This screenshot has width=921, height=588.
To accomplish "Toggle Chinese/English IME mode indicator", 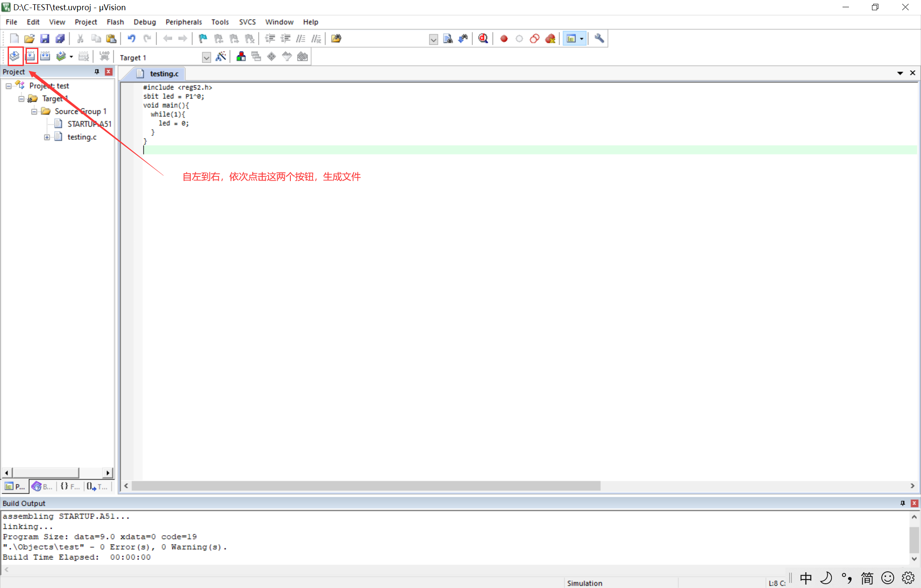I will (x=805, y=578).
